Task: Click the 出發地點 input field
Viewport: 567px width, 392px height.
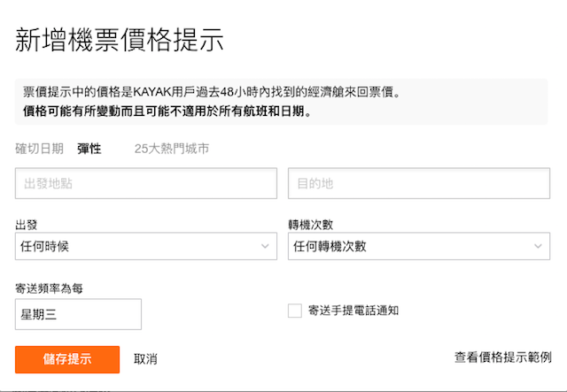Action: pyautogui.click(x=146, y=183)
